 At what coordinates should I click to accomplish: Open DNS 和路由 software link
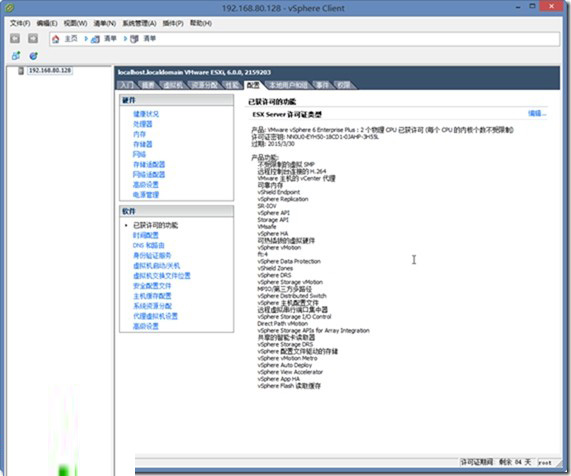click(x=149, y=245)
